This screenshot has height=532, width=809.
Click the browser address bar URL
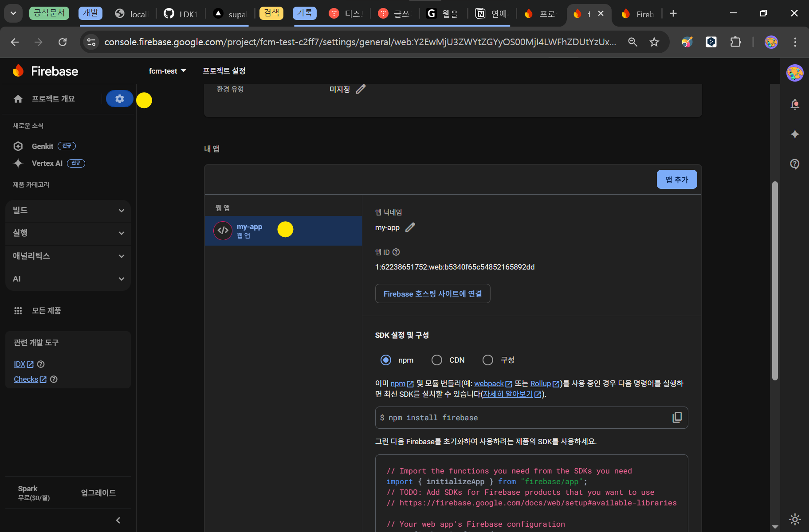point(360,42)
